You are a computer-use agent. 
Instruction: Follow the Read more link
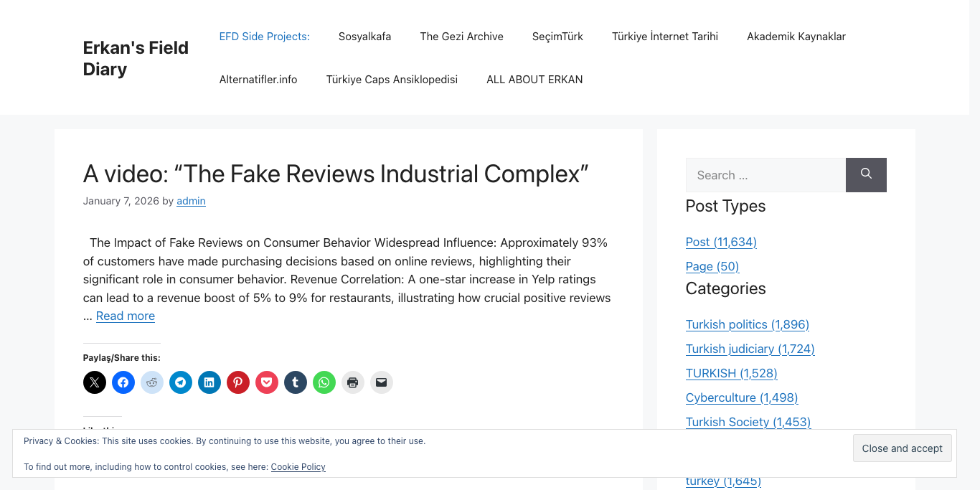tap(126, 316)
